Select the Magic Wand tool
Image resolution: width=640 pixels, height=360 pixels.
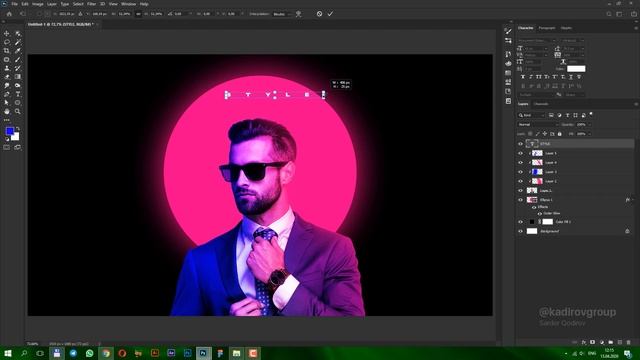(18, 42)
